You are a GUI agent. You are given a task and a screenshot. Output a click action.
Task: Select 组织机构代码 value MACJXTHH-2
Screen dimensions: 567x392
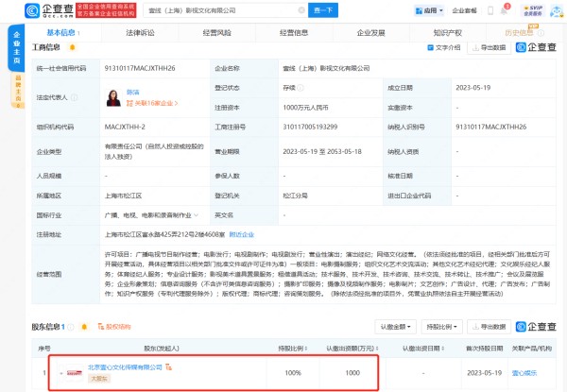point(125,128)
